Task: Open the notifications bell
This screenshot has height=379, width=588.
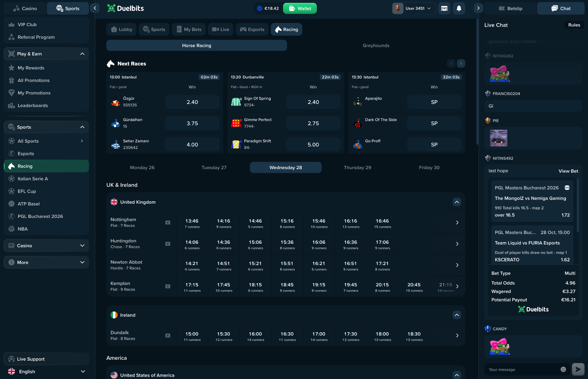Action: pos(459,8)
